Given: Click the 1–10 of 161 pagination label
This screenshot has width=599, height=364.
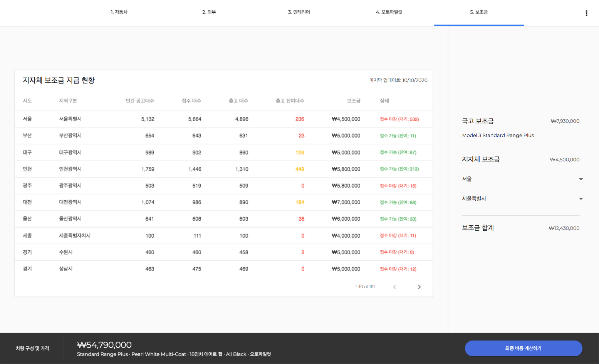Looking at the screenshot, I should [365, 287].
